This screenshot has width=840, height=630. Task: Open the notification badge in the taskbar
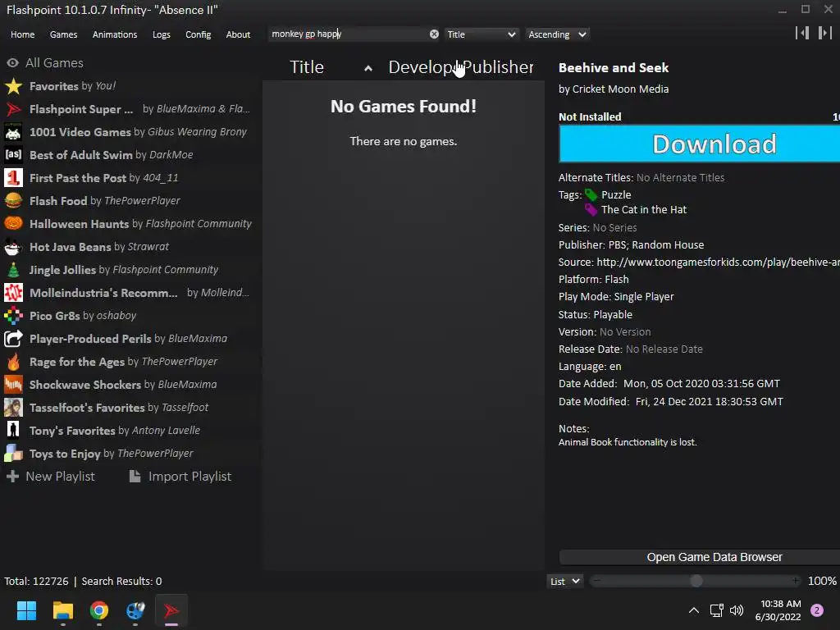point(817,610)
